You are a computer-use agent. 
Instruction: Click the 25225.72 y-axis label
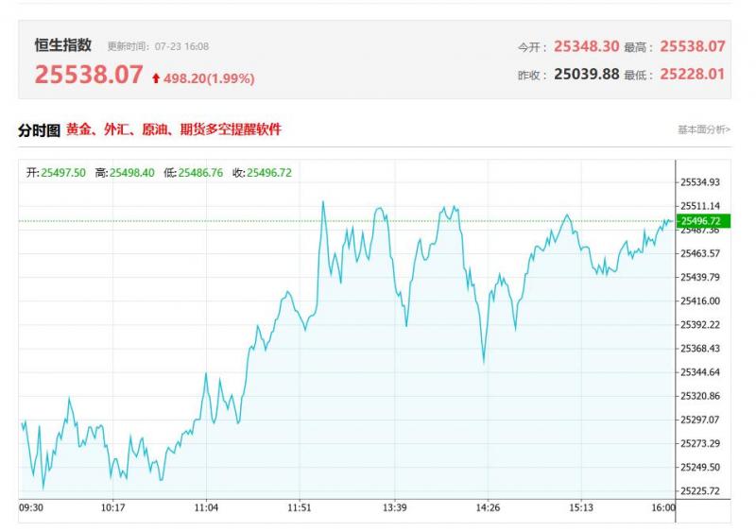coord(700,491)
